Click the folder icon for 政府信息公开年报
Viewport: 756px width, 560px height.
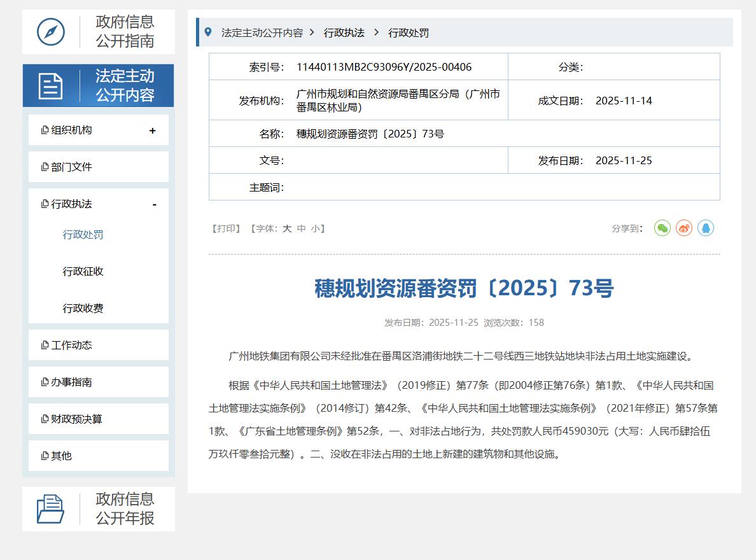click(x=51, y=509)
